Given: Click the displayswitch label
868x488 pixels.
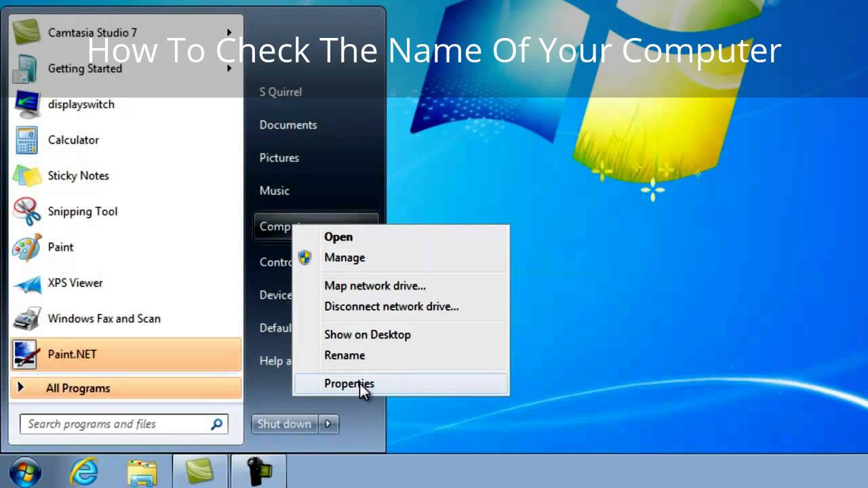Looking at the screenshot, I should [x=81, y=104].
